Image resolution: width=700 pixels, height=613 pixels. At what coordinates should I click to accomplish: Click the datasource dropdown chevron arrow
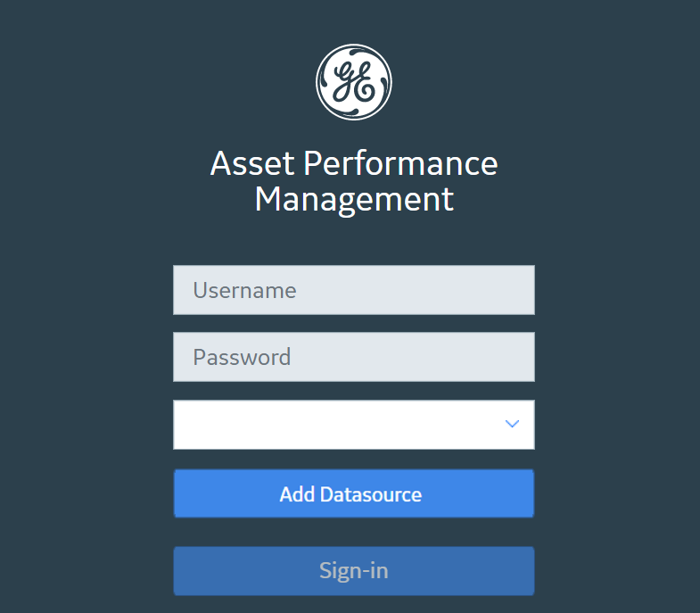click(512, 424)
